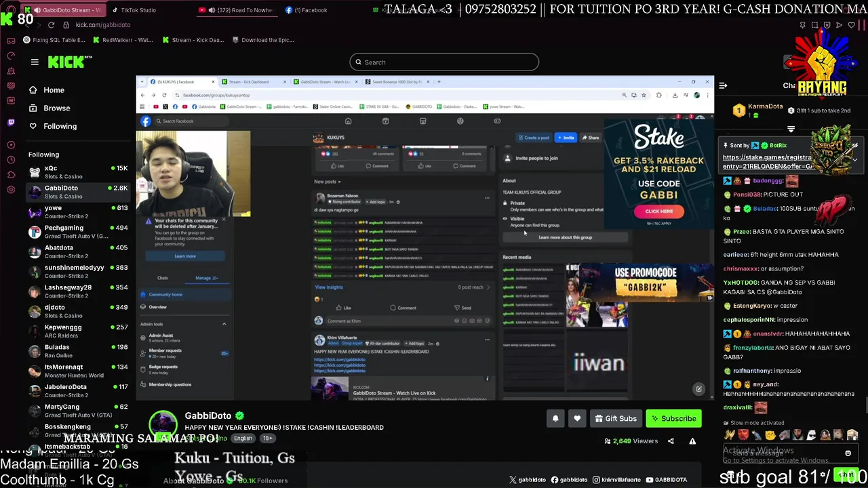Open the Kick sidebar hamburger menu
This screenshot has width=868, height=488.
tap(35, 62)
